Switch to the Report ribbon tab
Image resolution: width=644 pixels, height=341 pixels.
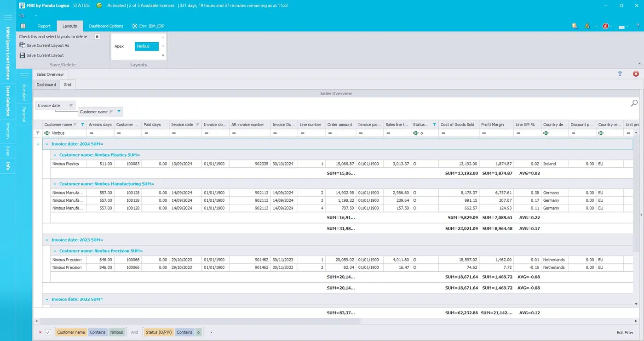click(x=44, y=26)
